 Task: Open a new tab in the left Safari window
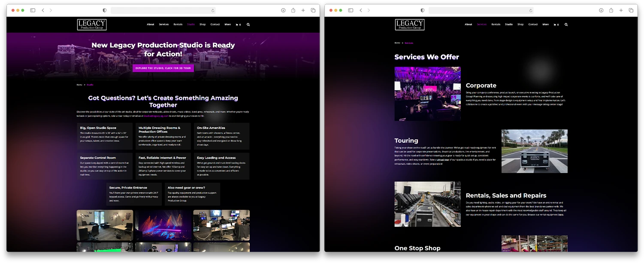303,9
